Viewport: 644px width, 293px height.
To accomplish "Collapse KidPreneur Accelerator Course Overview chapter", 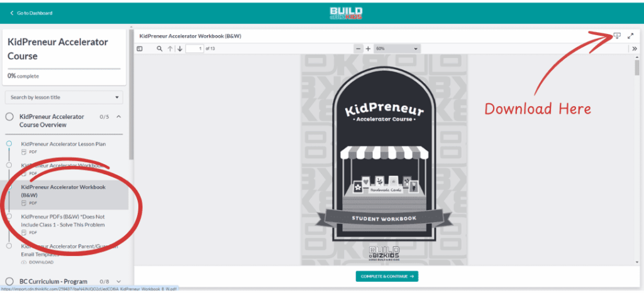I will pos(119,116).
